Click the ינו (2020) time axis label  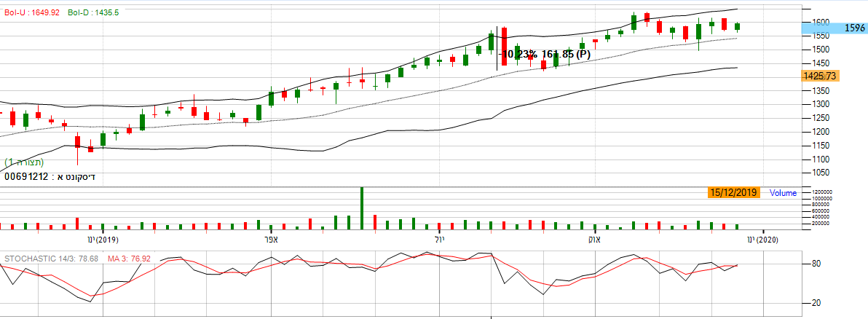(762, 240)
